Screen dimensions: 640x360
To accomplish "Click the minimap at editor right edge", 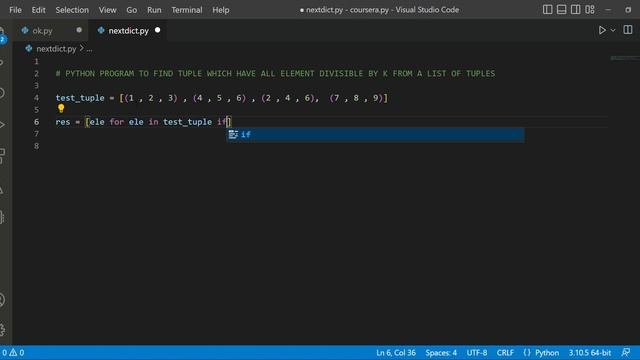I will [x=624, y=58].
